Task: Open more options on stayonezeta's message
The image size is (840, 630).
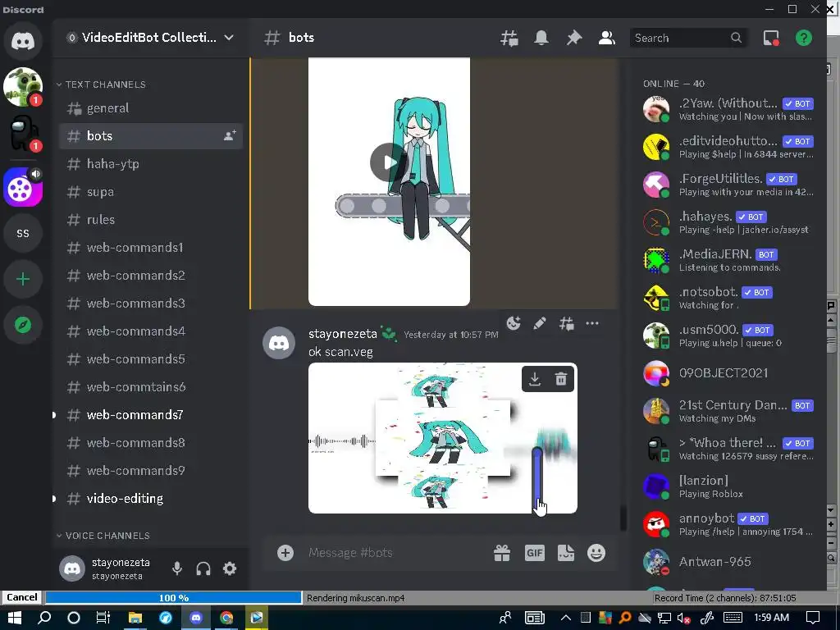Action: coord(592,323)
